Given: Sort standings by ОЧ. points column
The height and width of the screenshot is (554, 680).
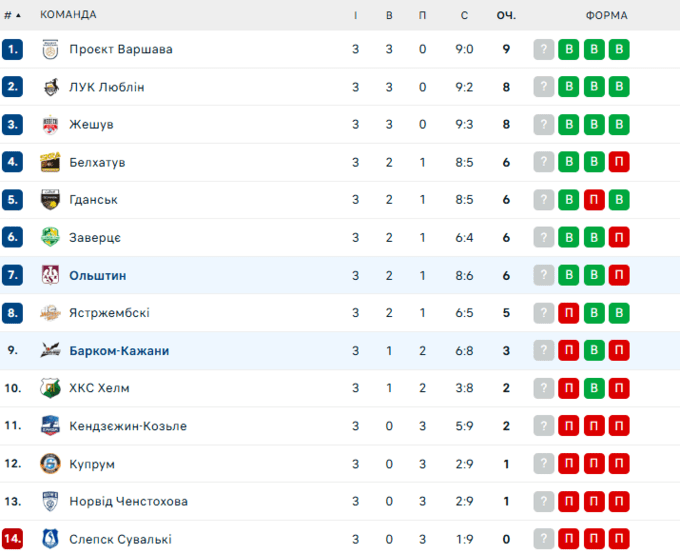Looking at the screenshot, I should 506,15.
